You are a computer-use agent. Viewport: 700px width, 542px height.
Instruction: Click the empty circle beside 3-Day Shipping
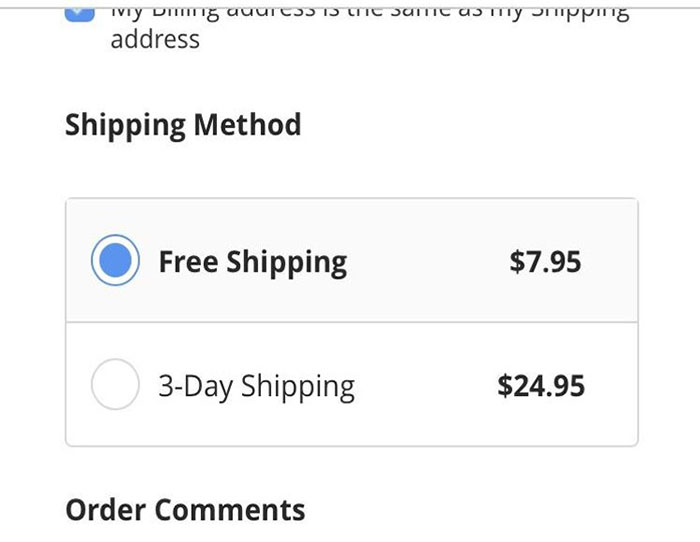click(x=115, y=384)
